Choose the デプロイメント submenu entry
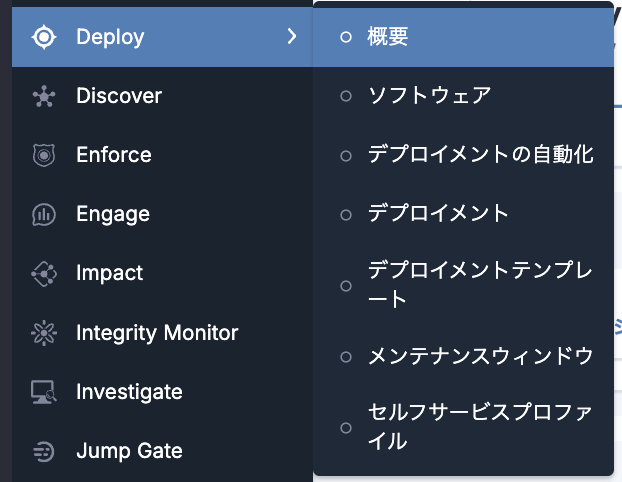 point(438,213)
